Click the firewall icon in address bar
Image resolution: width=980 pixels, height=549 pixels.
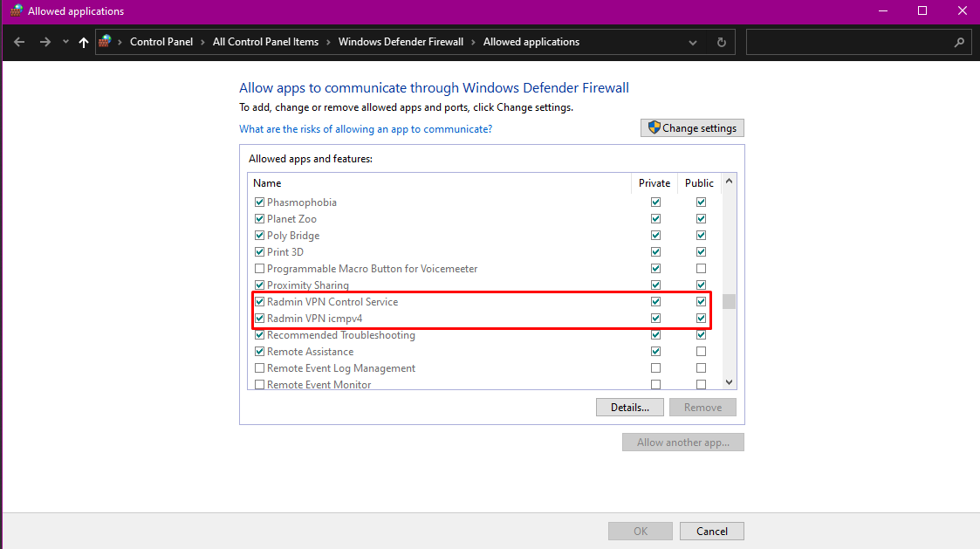[105, 41]
